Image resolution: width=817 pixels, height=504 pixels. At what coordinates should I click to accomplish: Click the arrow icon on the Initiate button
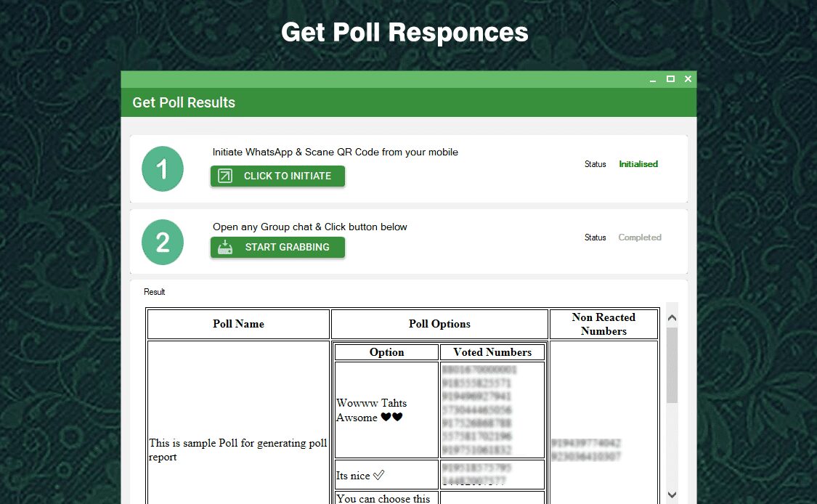point(225,176)
